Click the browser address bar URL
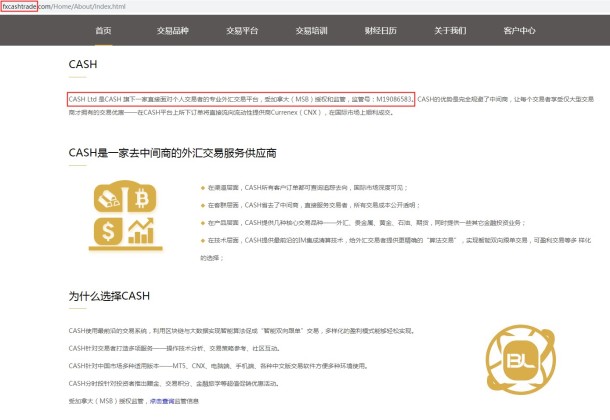Viewport: 610px width, 420px height. 64,6
